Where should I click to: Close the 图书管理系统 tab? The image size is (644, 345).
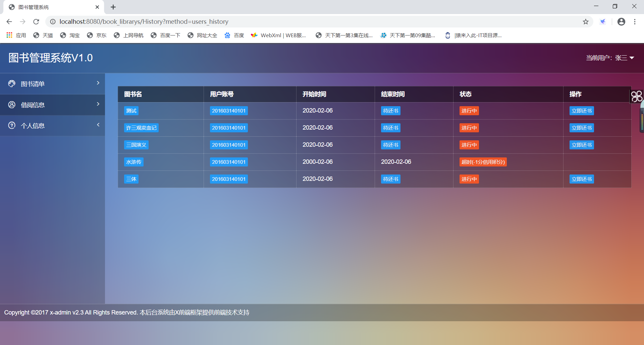point(97,7)
